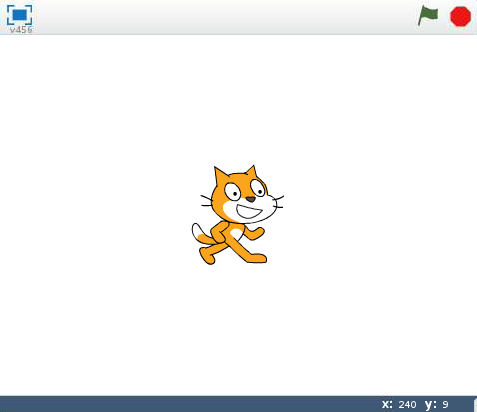Click the cat's brown nose
477x412 pixels.
tap(251, 199)
